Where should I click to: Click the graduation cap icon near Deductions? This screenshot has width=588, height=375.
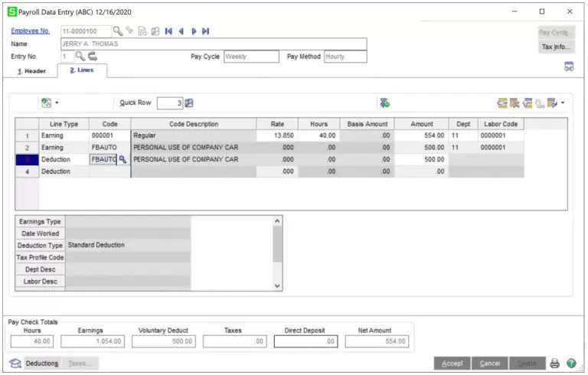pos(15,364)
